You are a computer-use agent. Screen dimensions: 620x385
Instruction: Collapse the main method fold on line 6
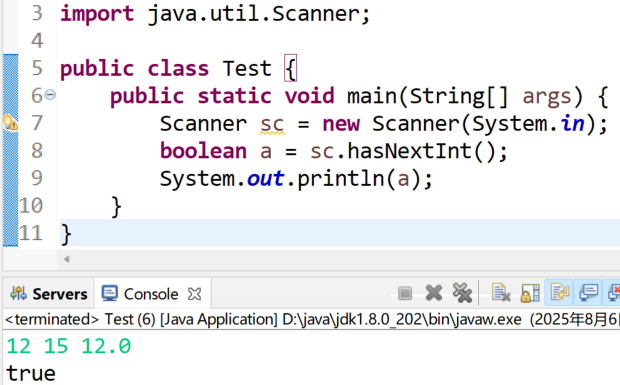point(50,95)
